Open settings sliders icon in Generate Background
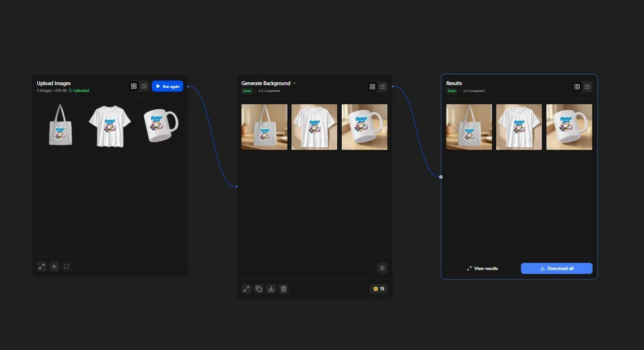Image resolution: width=644 pixels, height=350 pixels. [382, 268]
